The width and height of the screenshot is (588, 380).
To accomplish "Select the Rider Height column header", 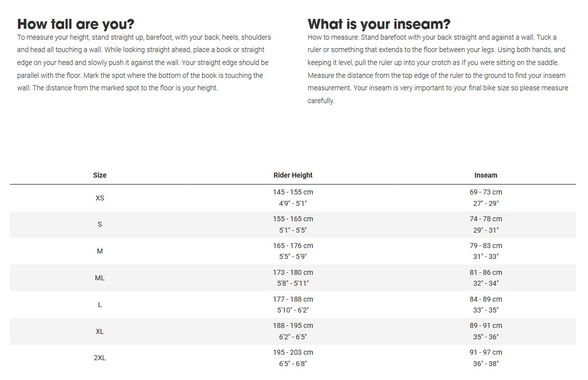I will tap(293, 175).
